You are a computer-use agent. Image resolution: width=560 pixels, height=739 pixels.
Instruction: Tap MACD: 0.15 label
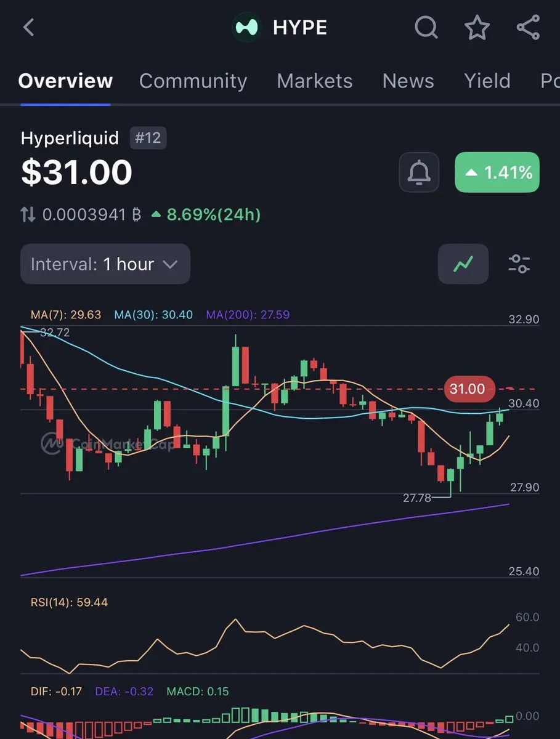point(198,692)
